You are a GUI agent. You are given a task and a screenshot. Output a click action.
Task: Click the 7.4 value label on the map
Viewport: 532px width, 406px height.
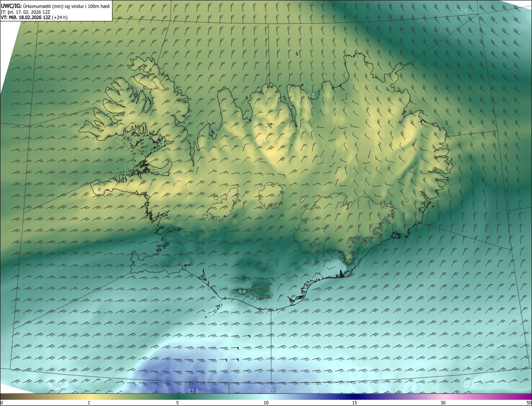[463, 11]
